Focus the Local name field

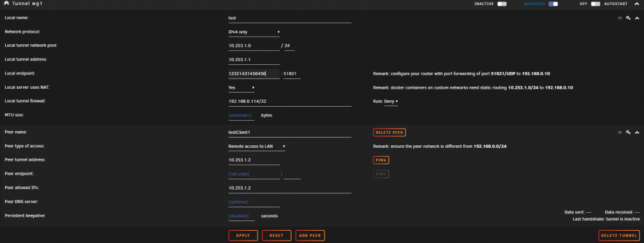pos(290,18)
